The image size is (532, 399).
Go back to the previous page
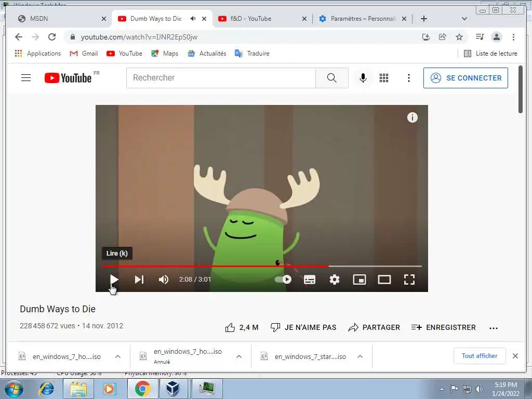click(x=19, y=37)
